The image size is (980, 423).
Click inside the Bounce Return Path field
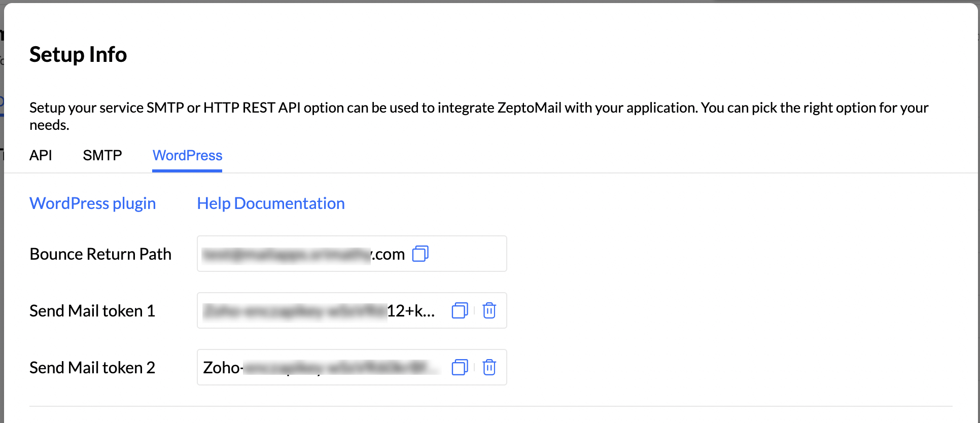(304, 254)
